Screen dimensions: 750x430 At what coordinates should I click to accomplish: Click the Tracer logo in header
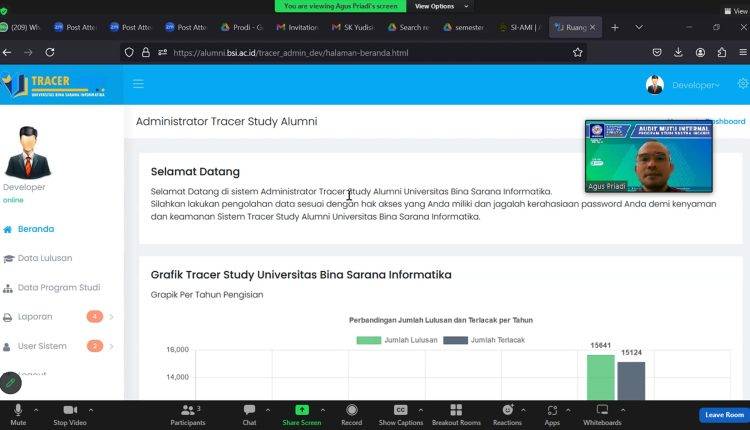tap(53, 85)
